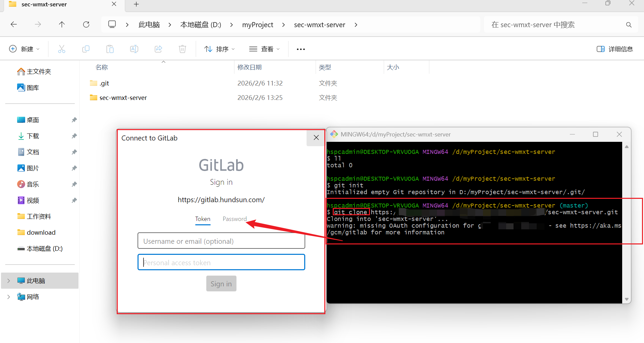Image resolution: width=644 pixels, height=343 pixels.
Task: Sort by the 类型 column header
Action: click(325, 67)
